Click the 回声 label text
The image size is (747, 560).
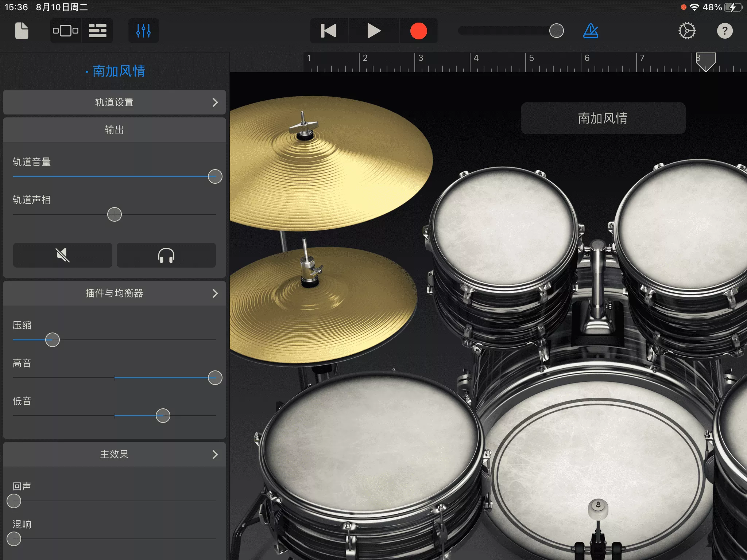pos(22,486)
